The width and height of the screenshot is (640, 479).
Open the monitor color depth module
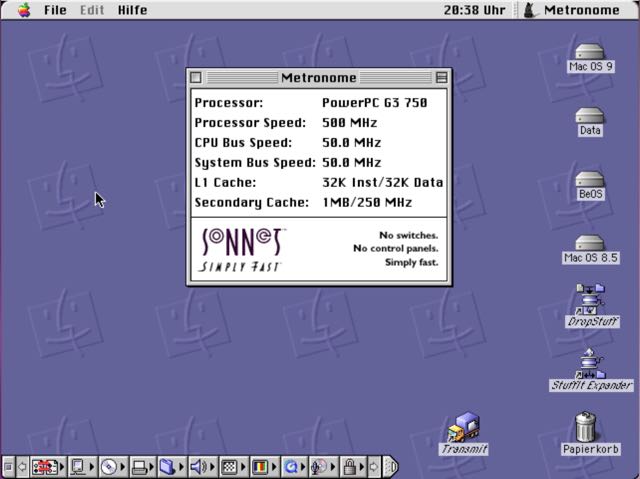point(264,466)
